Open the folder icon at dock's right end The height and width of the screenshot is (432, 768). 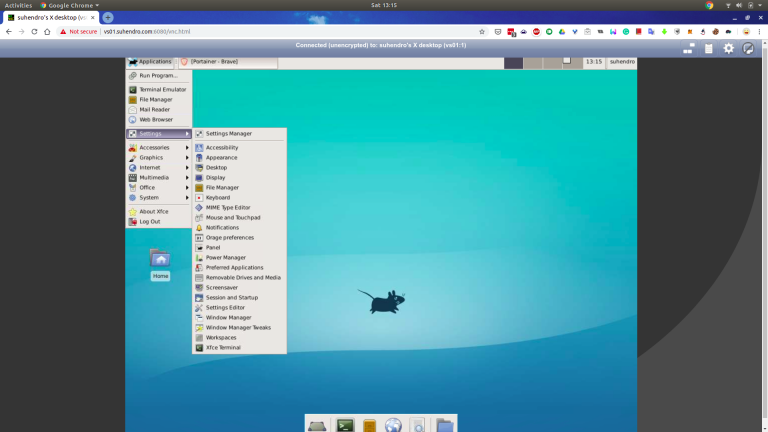click(444, 425)
